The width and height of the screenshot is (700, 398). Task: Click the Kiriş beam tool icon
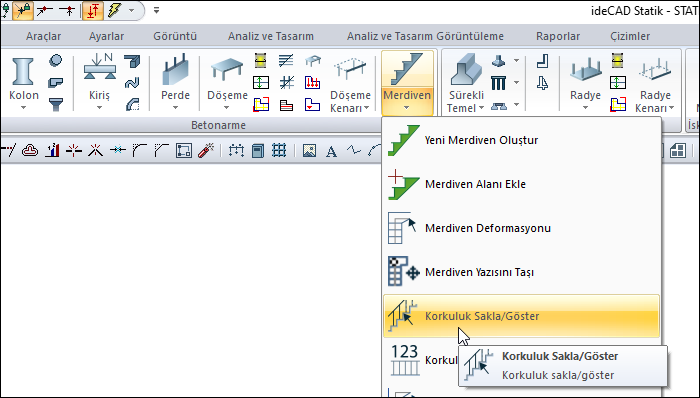click(99, 67)
